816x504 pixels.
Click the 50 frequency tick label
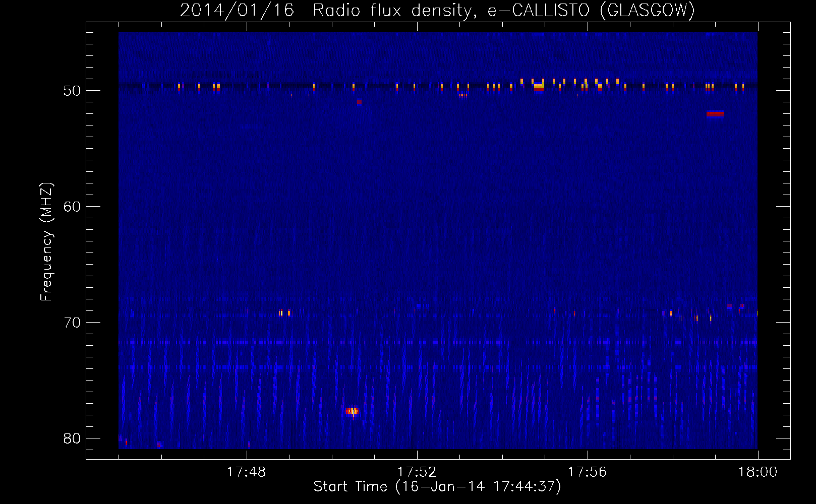point(72,91)
